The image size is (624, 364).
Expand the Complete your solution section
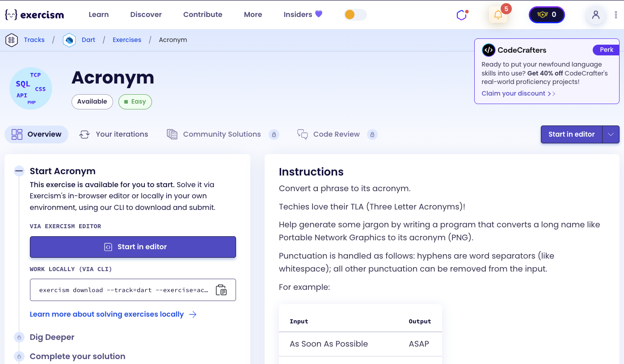coord(77,356)
